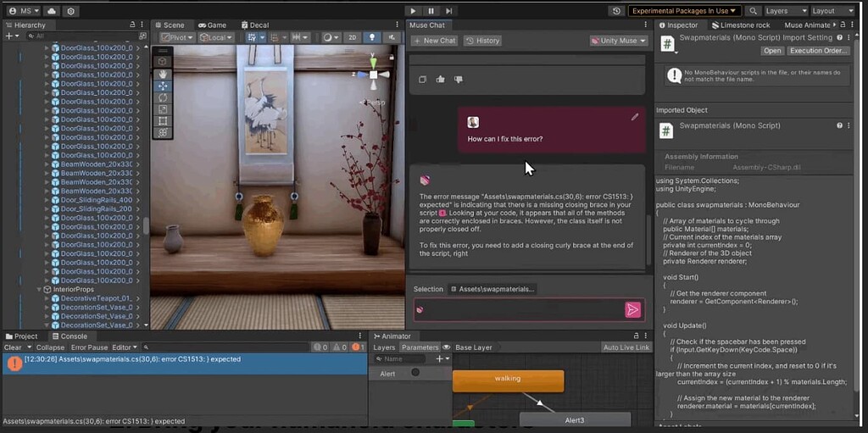Click the scene orientation gizmo center cube

(x=373, y=75)
